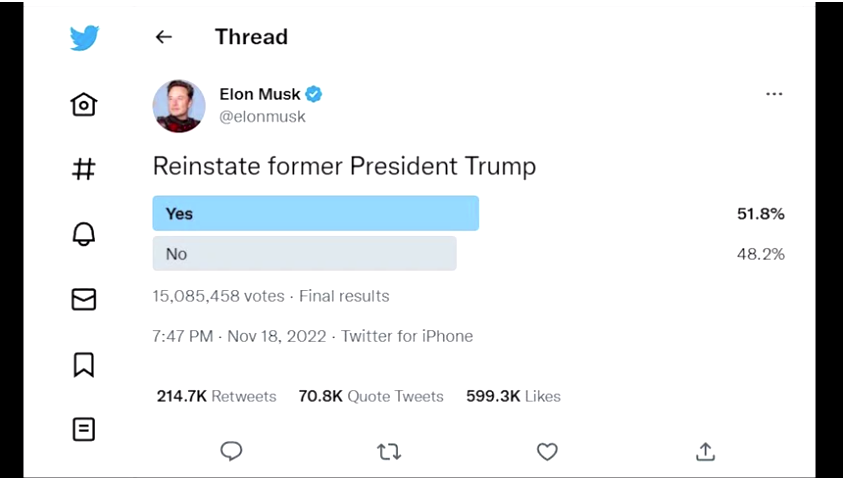The height and width of the screenshot is (478, 847).
Task: Click the reply speech bubble icon
Action: (231, 451)
